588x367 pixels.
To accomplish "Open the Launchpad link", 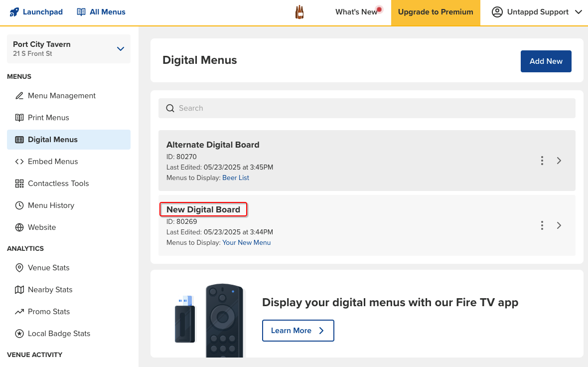I will (36, 12).
